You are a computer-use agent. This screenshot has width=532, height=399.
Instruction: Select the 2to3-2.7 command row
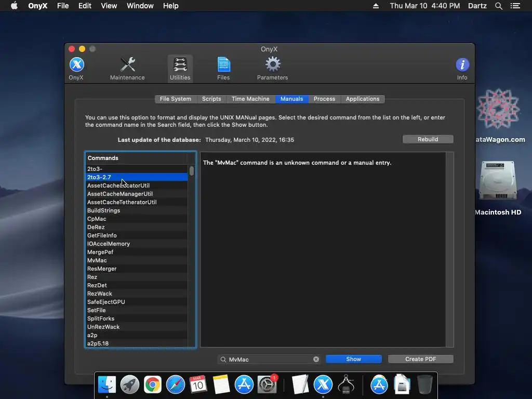137,177
